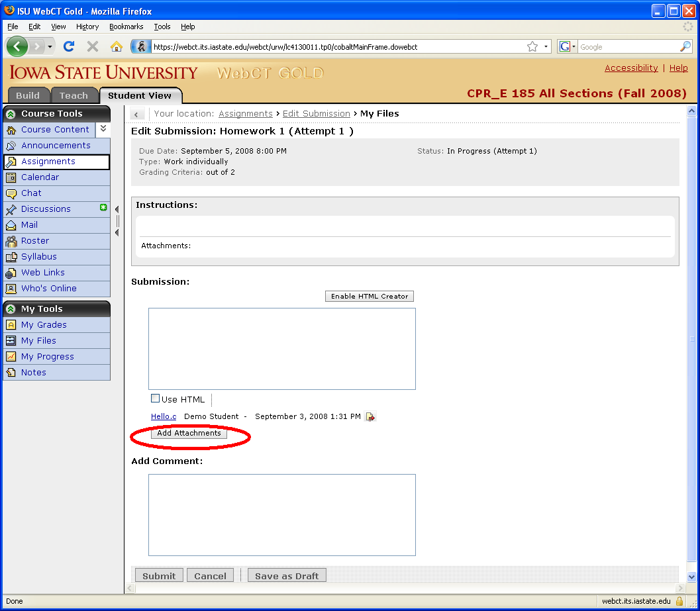Enable the Use HTML checkbox
Screen dimensions: 700x611
click(156, 399)
